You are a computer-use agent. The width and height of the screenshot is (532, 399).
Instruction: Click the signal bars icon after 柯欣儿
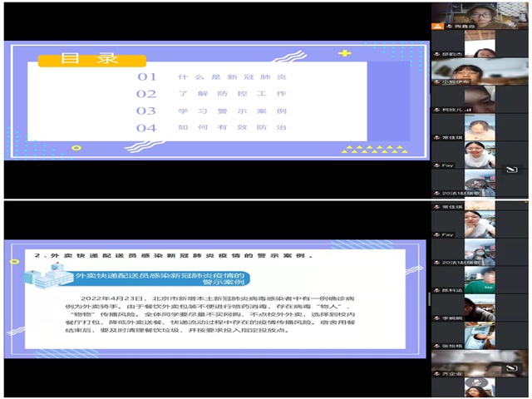pyautogui.click(x=469, y=110)
